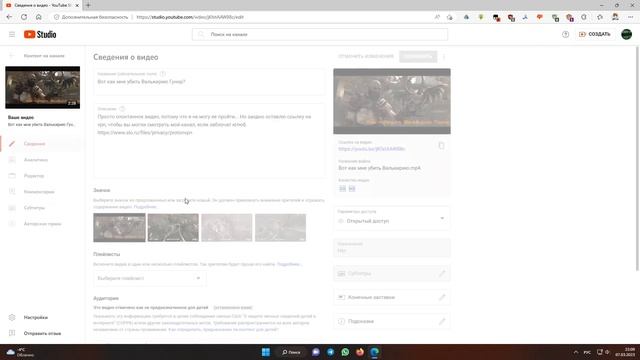640x360 pixels.
Task: Open the taskbar Поиск search box
Action: 292,352
